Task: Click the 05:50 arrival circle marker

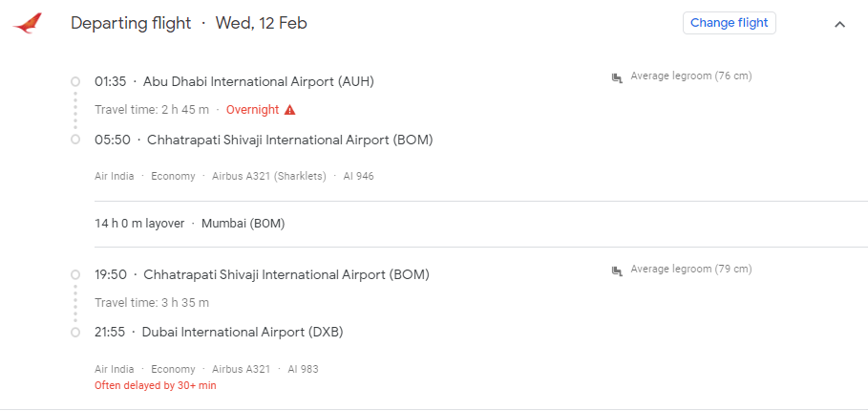Action: point(75,140)
